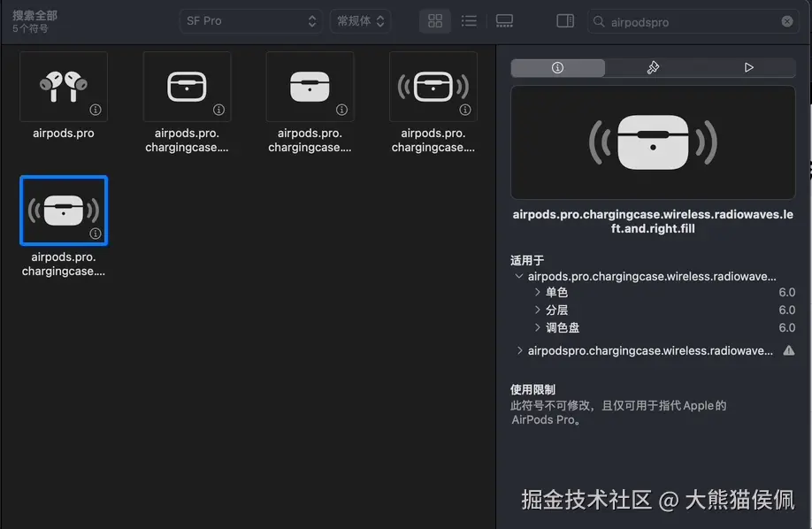Open the animation play inspector tab
The image size is (812, 529).
click(748, 68)
